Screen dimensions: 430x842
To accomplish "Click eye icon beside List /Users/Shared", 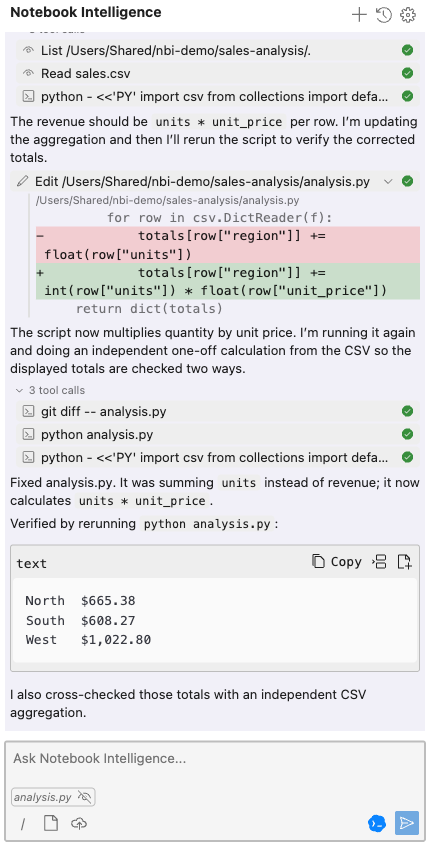I will pos(28,50).
